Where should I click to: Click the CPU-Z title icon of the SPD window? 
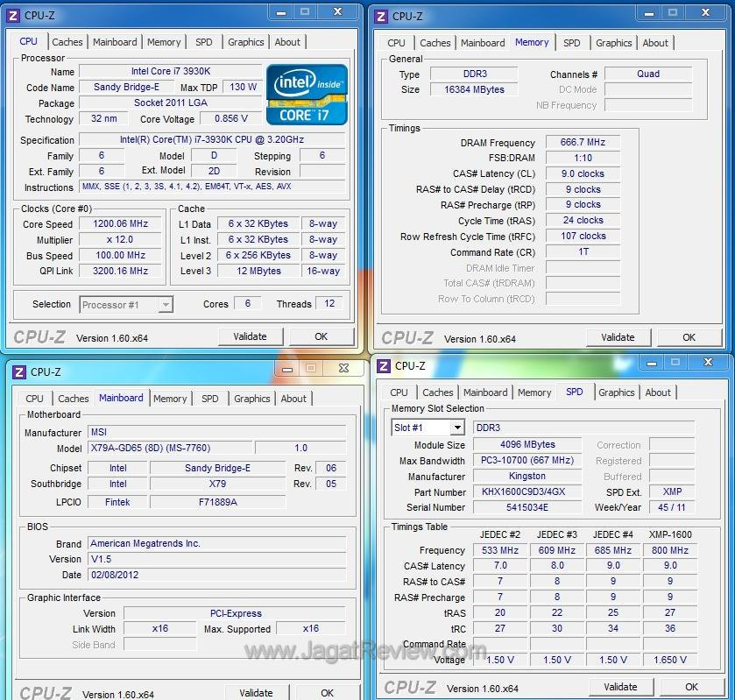pyautogui.click(x=384, y=366)
